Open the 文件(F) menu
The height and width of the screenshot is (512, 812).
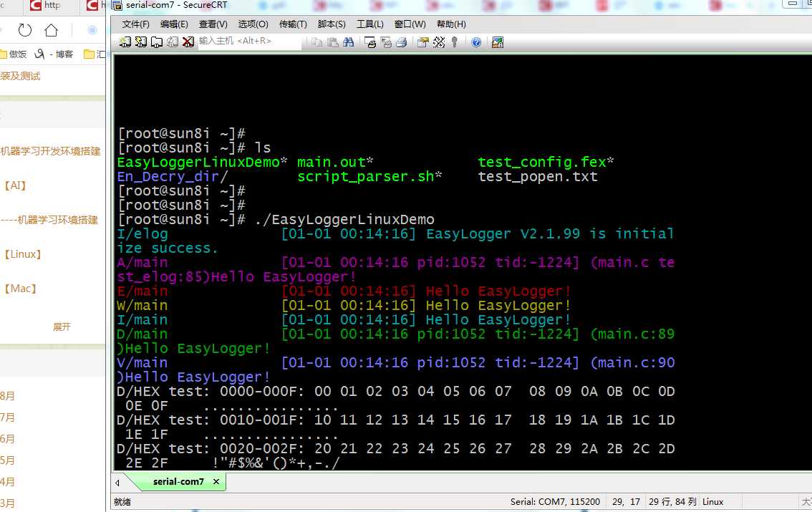click(x=135, y=24)
